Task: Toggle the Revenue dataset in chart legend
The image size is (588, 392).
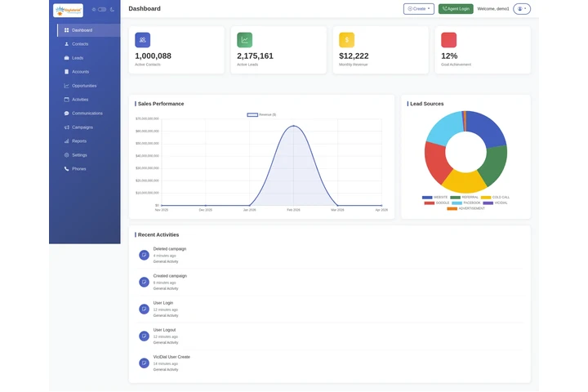Action: (x=253, y=115)
